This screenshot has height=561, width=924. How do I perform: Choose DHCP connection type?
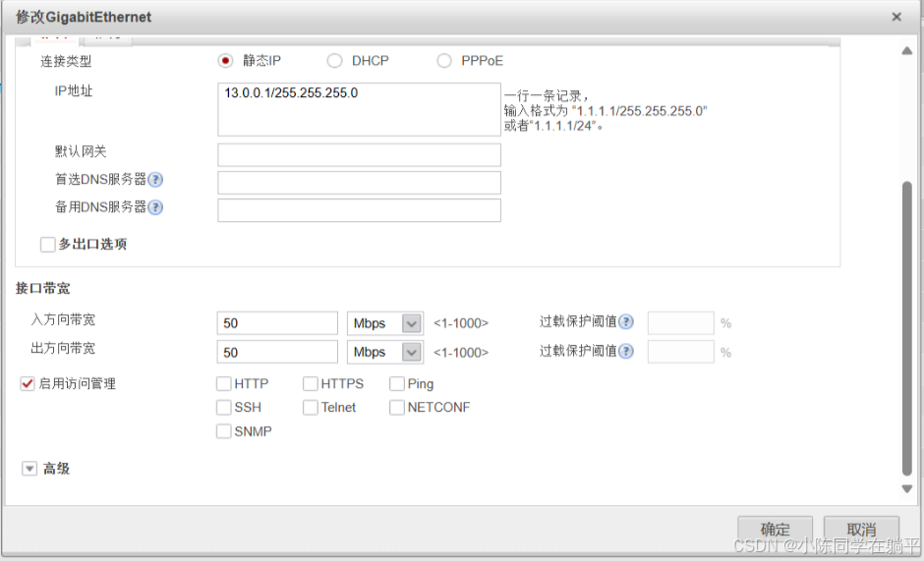pos(335,61)
